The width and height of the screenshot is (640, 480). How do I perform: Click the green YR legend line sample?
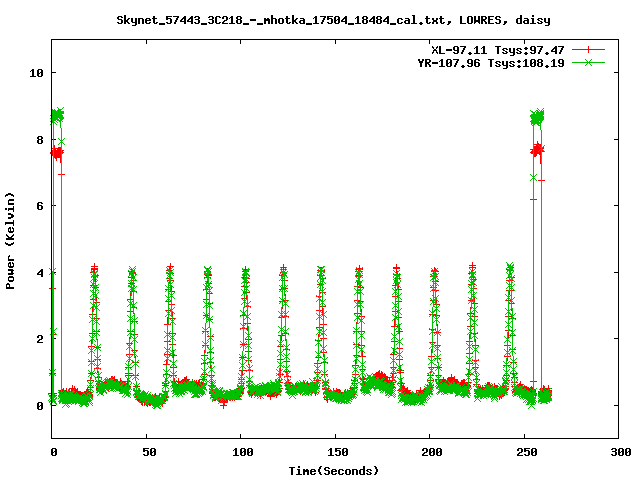click(588, 62)
